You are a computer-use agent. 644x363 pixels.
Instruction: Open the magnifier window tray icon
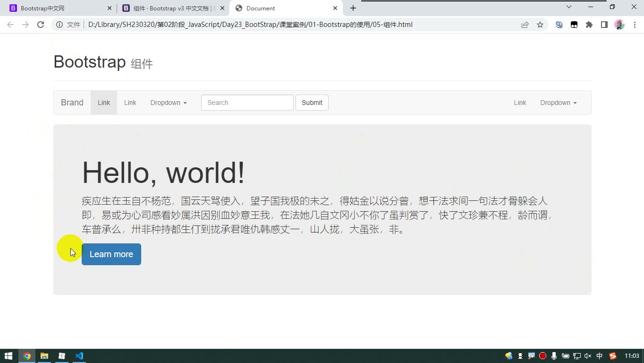532,356
